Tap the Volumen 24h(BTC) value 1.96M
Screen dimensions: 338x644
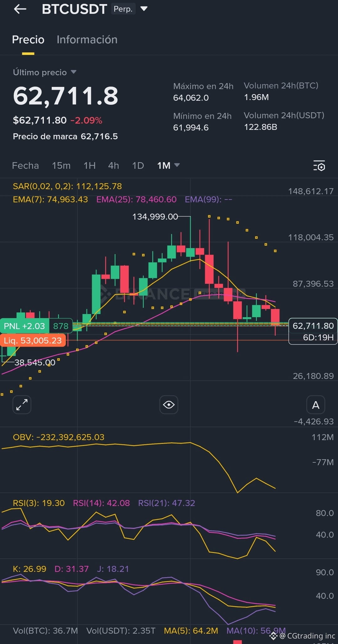click(x=256, y=97)
